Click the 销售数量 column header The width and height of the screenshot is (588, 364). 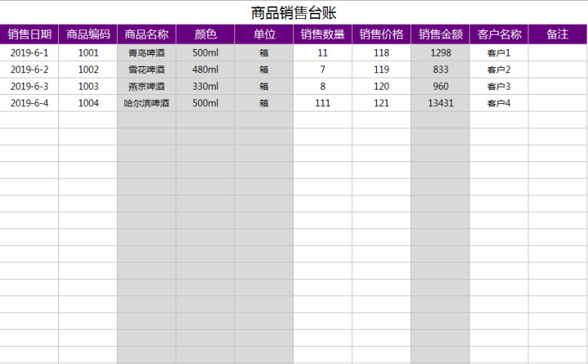[x=323, y=35]
